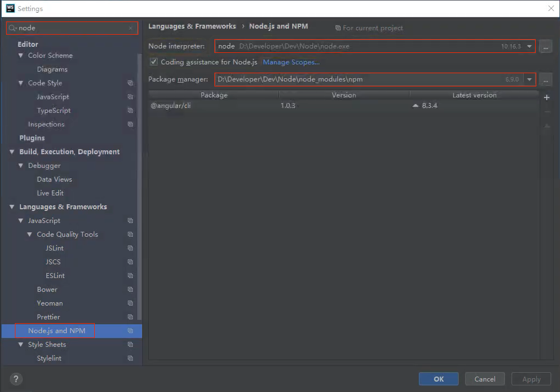560x392 pixels.
Task: Open the Diagrams color scheme settings
Action: pos(52,69)
